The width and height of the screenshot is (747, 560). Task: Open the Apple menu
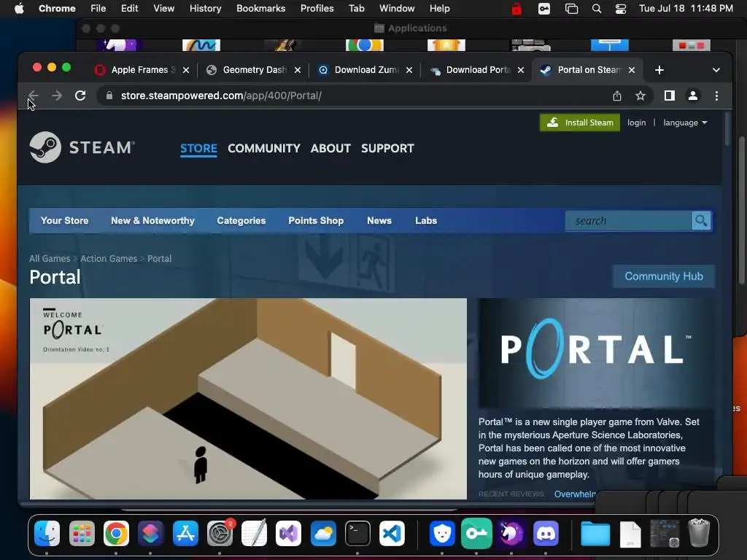pyautogui.click(x=19, y=9)
